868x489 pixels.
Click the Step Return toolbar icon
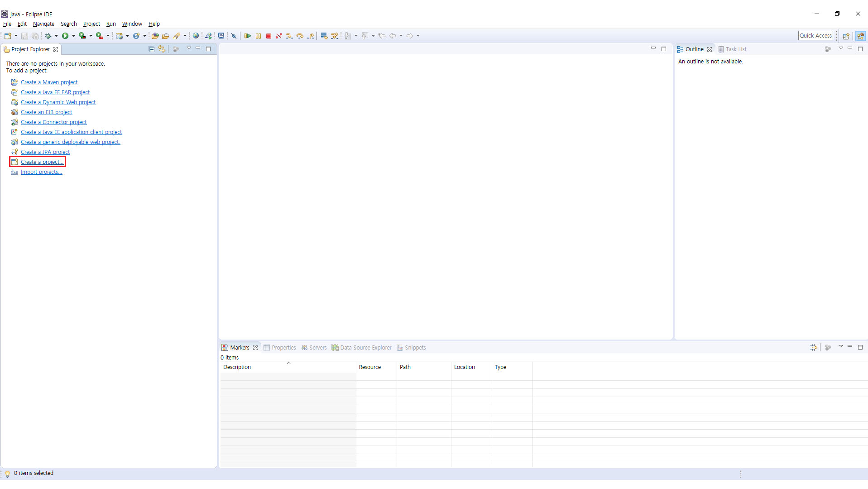point(311,36)
